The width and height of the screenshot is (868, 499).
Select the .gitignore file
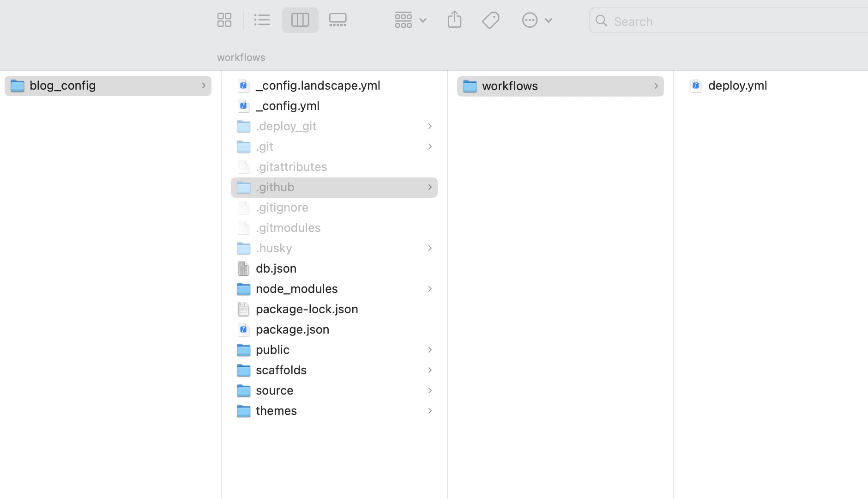point(282,207)
